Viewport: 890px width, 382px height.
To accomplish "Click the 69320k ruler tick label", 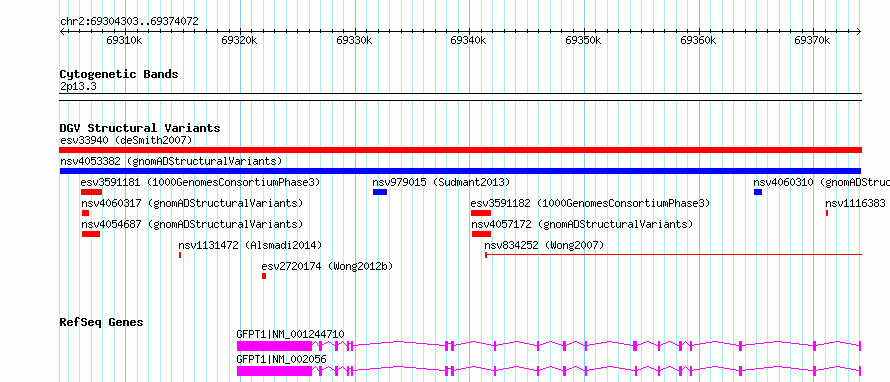I will tap(239, 40).
